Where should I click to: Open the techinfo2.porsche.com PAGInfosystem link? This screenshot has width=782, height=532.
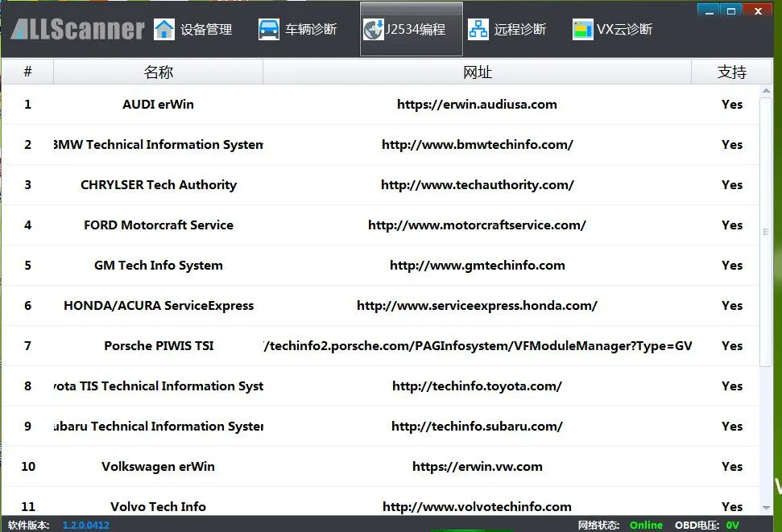(478, 346)
